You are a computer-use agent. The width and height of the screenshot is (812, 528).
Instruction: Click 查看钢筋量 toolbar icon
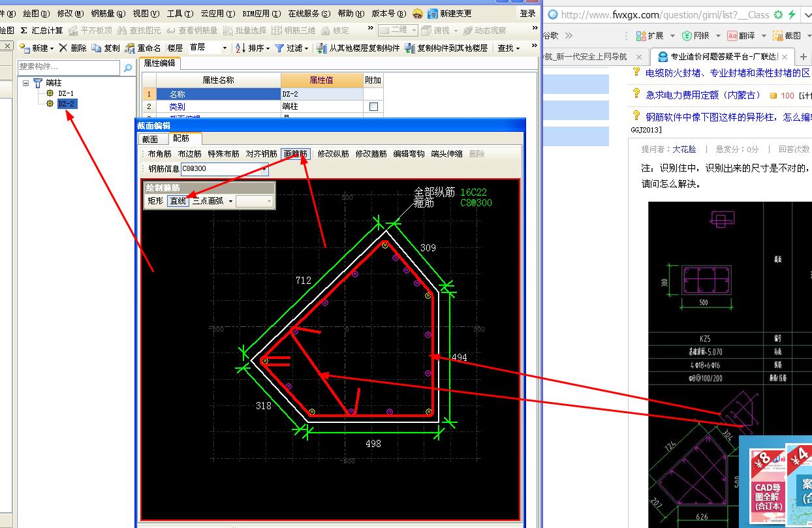[x=171, y=31]
